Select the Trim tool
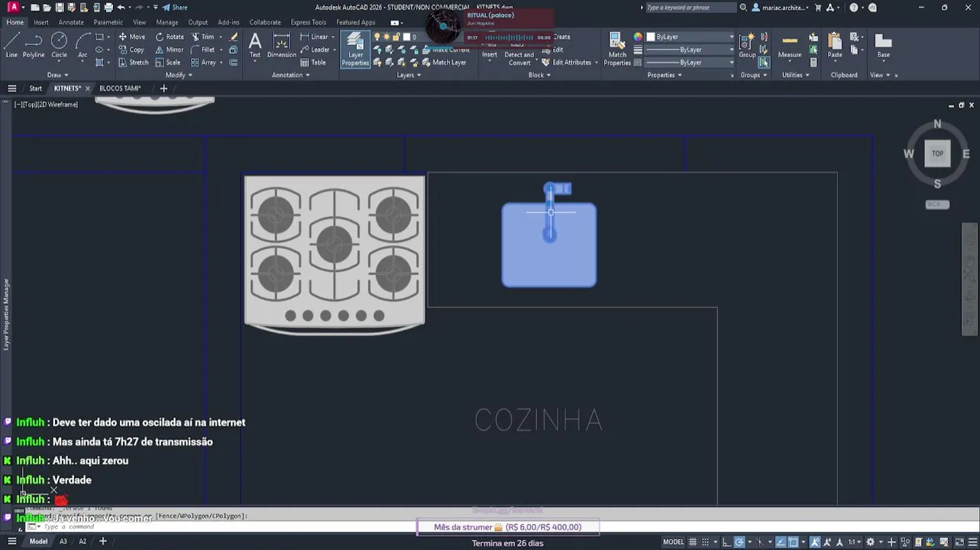The width and height of the screenshot is (980, 550). point(202,37)
